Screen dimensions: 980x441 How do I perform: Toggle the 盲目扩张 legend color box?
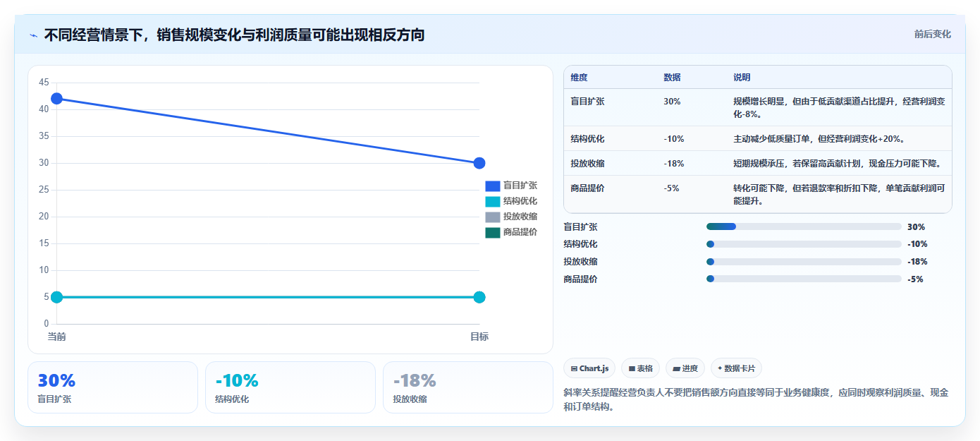tap(492, 186)
